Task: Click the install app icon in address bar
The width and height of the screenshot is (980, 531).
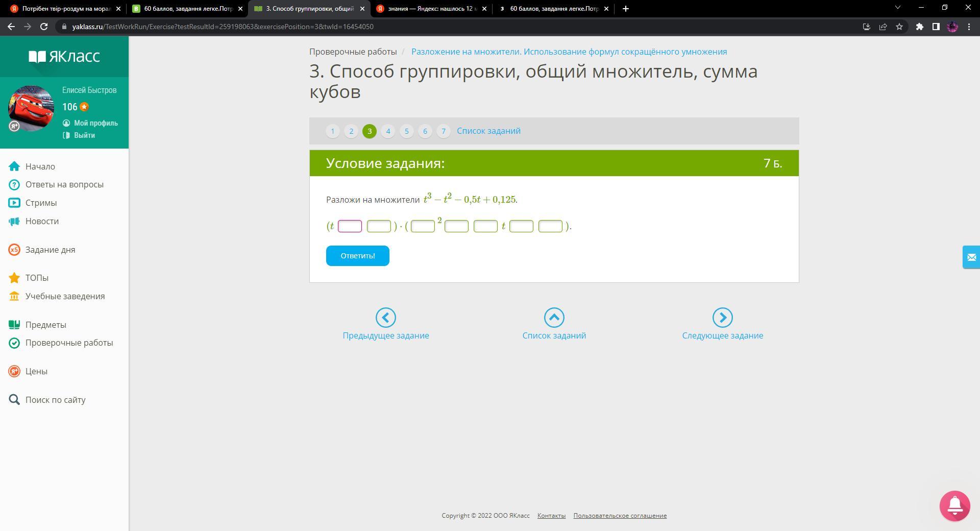Action: click(x=866, y=27)
